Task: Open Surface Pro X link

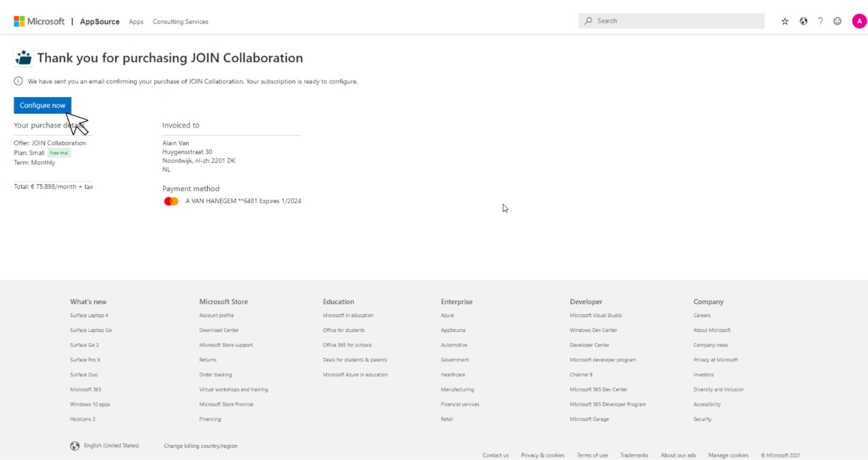Action: tap(85, 360)
